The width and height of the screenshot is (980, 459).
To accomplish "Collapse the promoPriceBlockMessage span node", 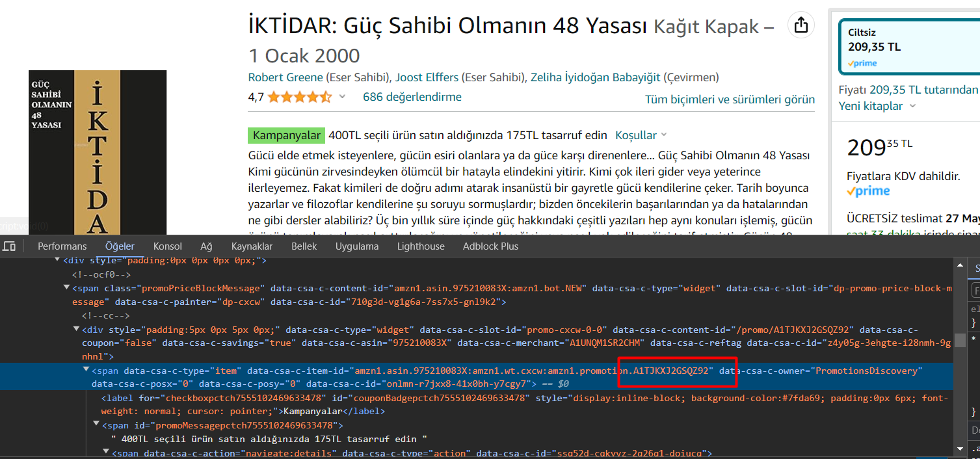I will coord(66,288).
